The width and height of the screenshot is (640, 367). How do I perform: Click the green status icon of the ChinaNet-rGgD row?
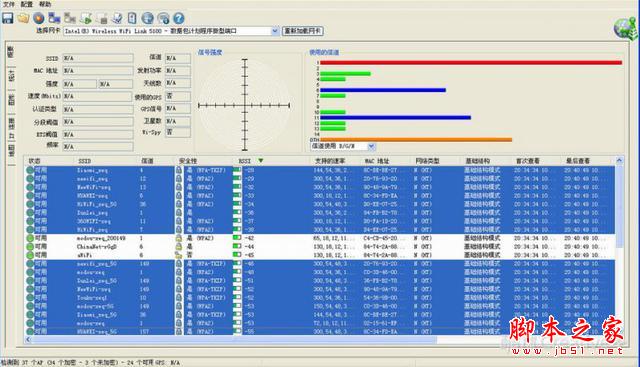[x=30, y=247]
